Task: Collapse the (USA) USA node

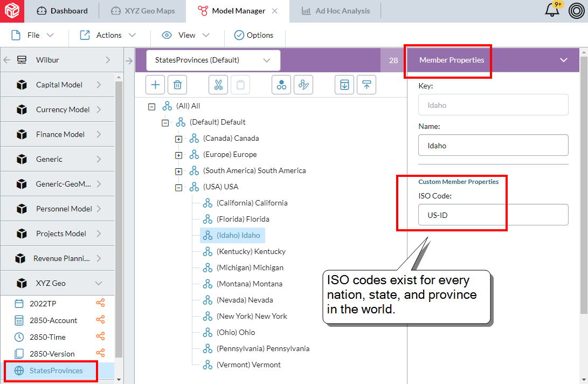Action: pyautogui.click(x=178, y=187)
